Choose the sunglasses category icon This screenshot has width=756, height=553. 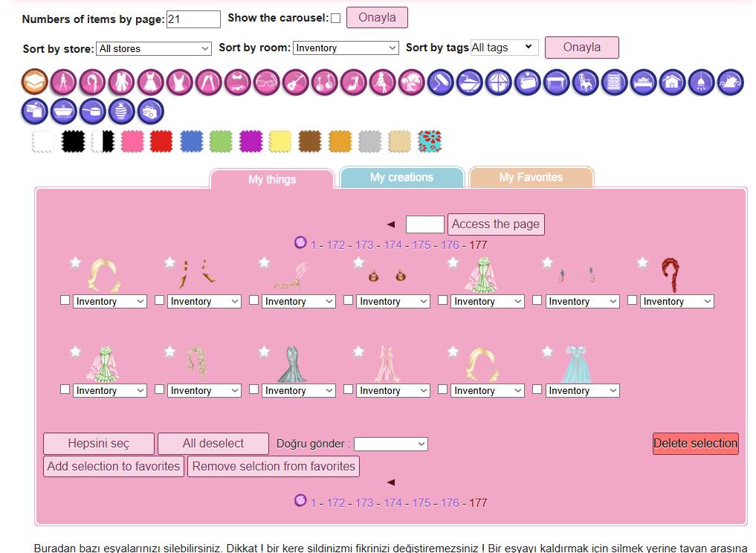(x=267, y=82)
